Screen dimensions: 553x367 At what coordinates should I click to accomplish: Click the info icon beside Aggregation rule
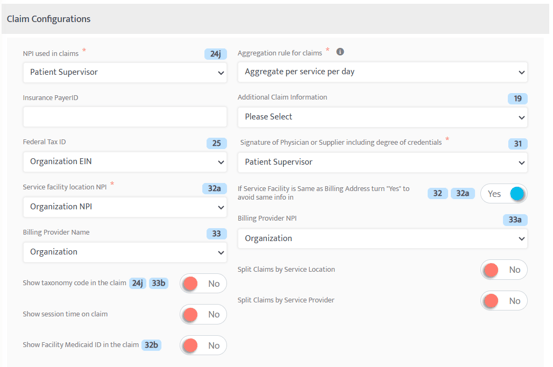pos(340,52)
